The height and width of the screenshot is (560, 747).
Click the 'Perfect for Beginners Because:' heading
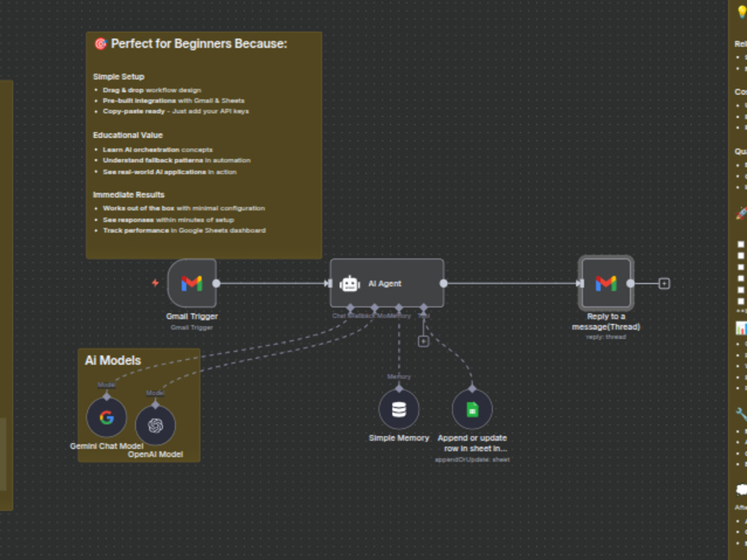pos(199,44)
